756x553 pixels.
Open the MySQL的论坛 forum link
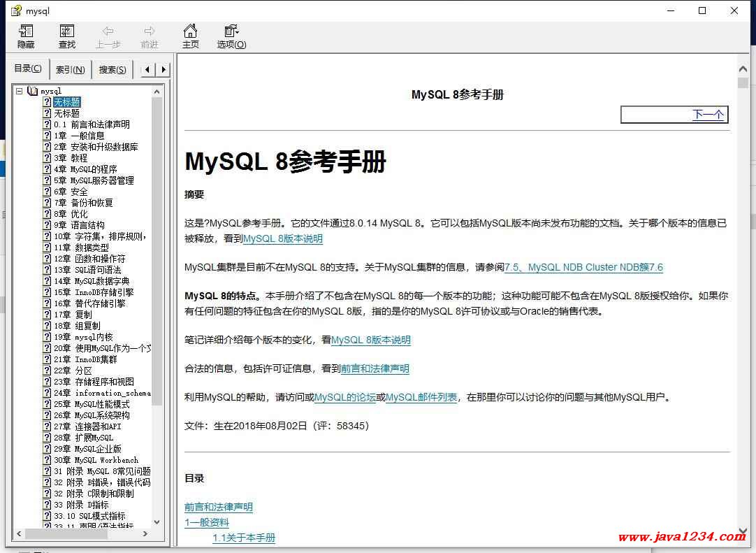coord(344,397)
